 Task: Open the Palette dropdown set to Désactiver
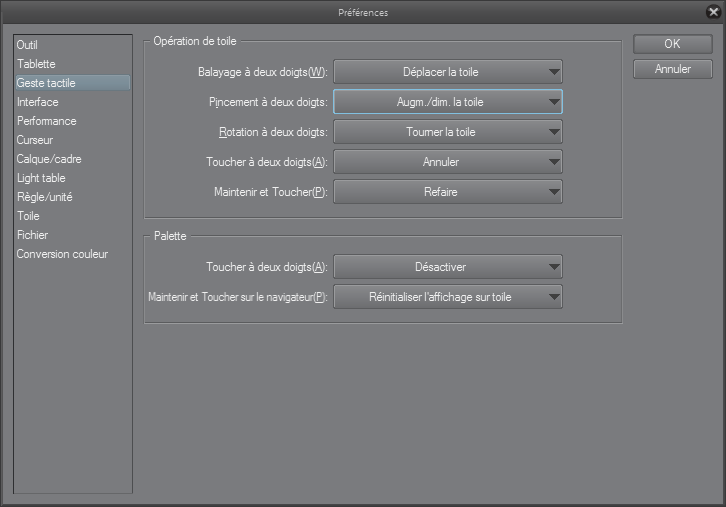(447, 267)
